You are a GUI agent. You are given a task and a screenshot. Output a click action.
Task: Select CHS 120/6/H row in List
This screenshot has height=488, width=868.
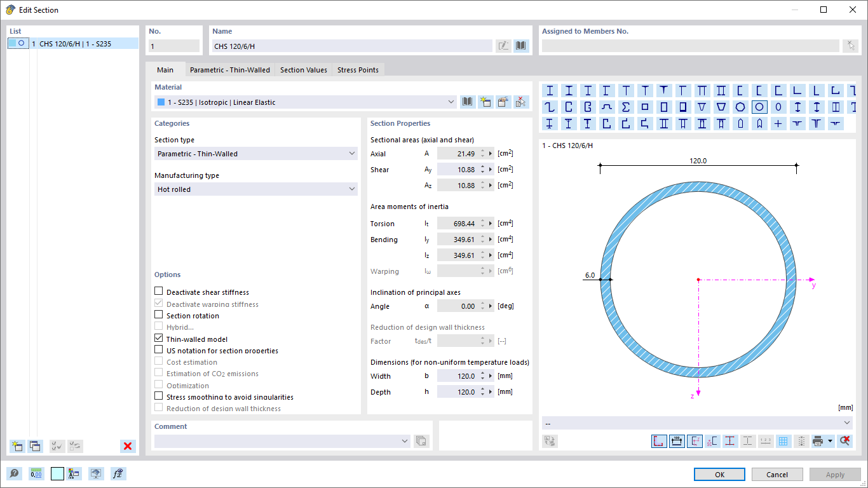click(x=72, y=43)
